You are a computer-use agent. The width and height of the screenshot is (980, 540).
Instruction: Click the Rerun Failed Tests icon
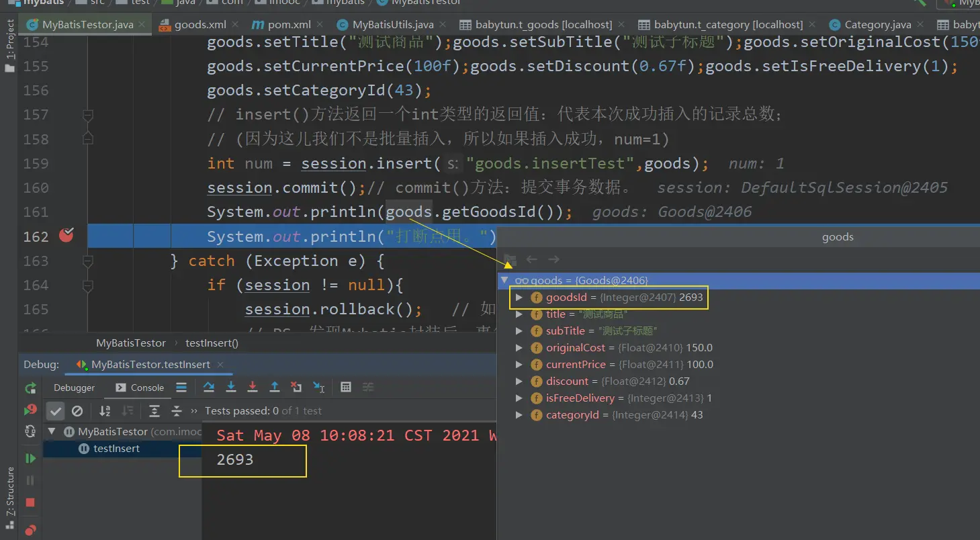(30, 409)
